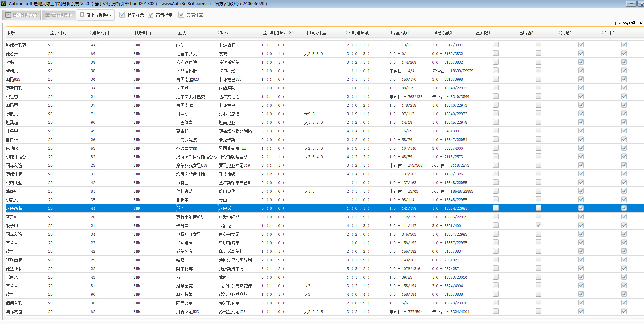Toggle the 弹窗提示 checkbox
The height and width of the screenshot is (324, 644).
coord(122,15)
